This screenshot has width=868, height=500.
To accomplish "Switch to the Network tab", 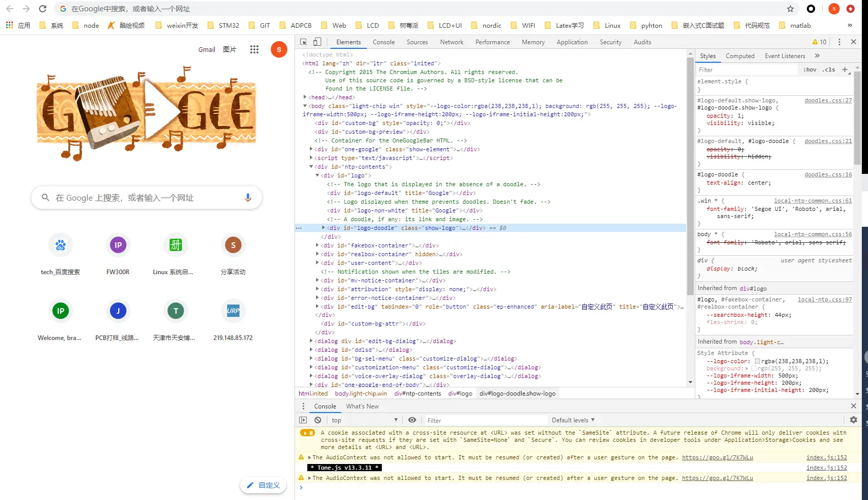I will [x=452, y=42].
